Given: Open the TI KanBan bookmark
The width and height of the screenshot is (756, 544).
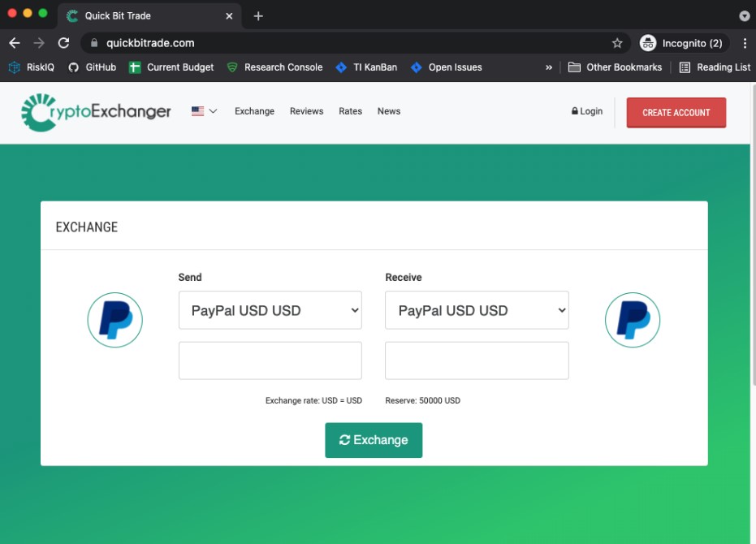Looking at the screenshot, I should point(366,67).
